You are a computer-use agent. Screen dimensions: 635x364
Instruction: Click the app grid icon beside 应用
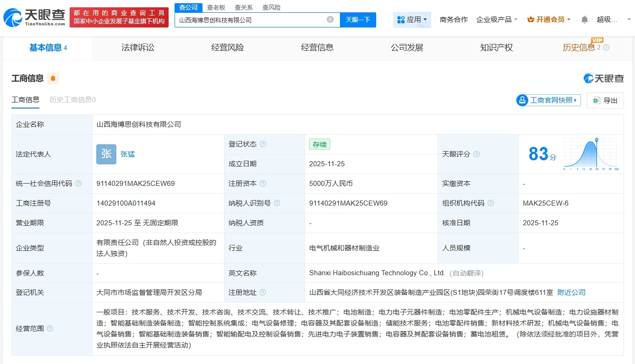click(x=402, y=19)
